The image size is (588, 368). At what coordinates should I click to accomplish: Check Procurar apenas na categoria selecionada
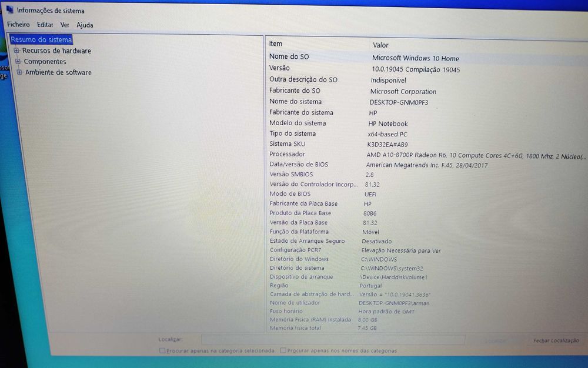coord(162,351)
